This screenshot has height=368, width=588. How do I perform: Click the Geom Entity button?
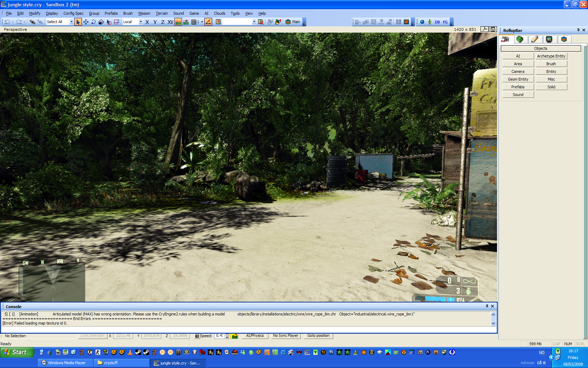pos(518,79)
